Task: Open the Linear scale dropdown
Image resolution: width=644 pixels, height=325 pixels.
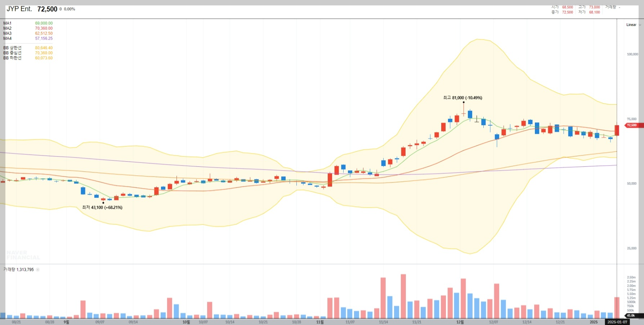Action: tap(634, 25)
